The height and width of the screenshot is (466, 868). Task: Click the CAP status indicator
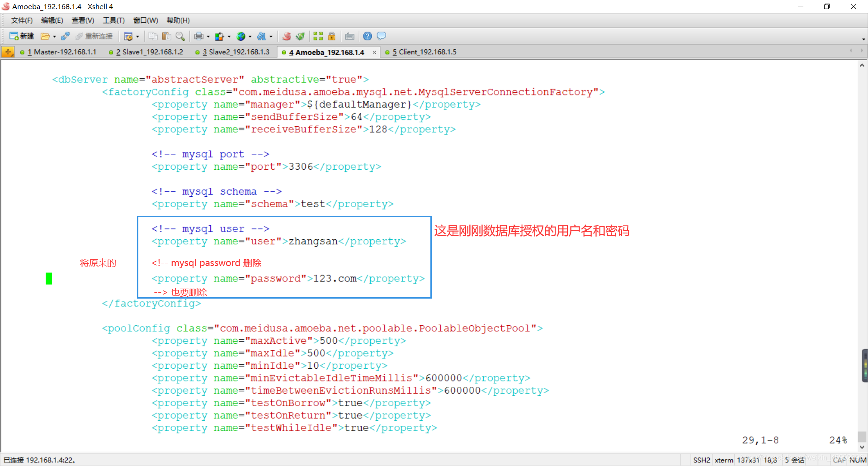pyautogui.click(x=840, y=460)
